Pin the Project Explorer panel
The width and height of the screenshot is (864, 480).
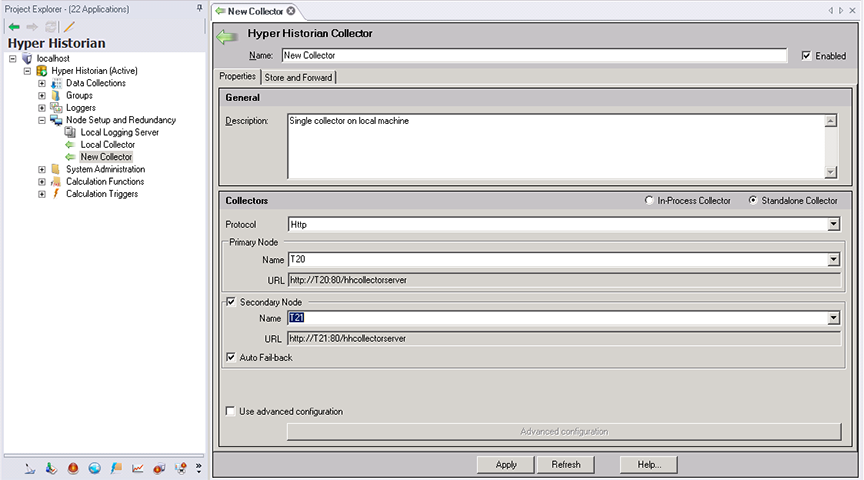tap(200, 9)
